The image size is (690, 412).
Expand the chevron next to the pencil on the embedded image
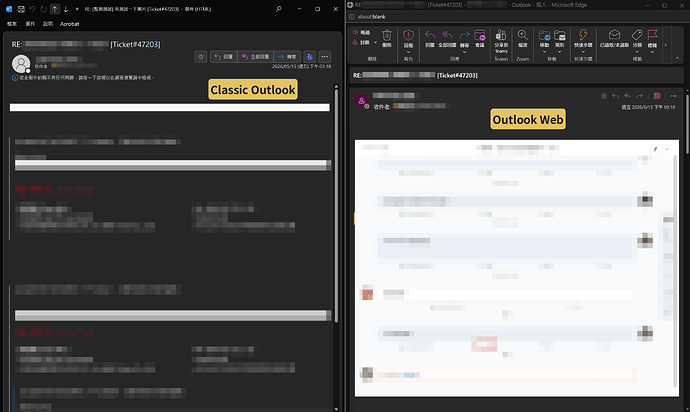(667, 149)
